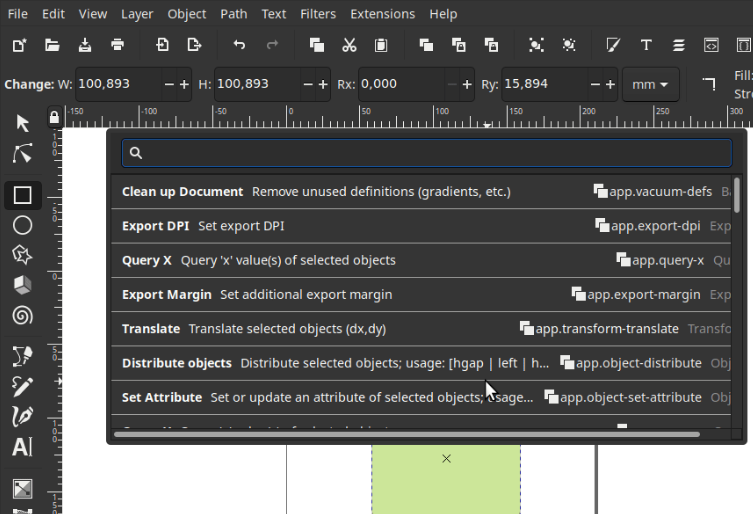
Task: Click the command palette search field
Action: pyautogui.click(x=427, y=153)
